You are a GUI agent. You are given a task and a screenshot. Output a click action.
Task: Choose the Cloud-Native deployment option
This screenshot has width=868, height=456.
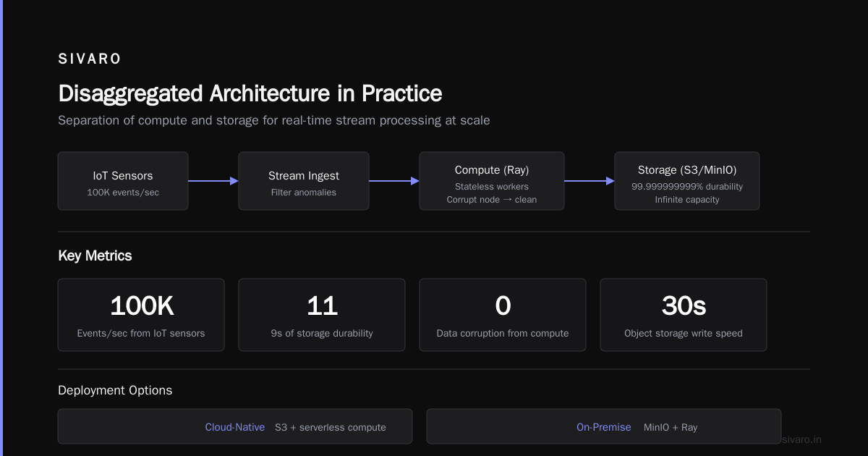(235, 426)
